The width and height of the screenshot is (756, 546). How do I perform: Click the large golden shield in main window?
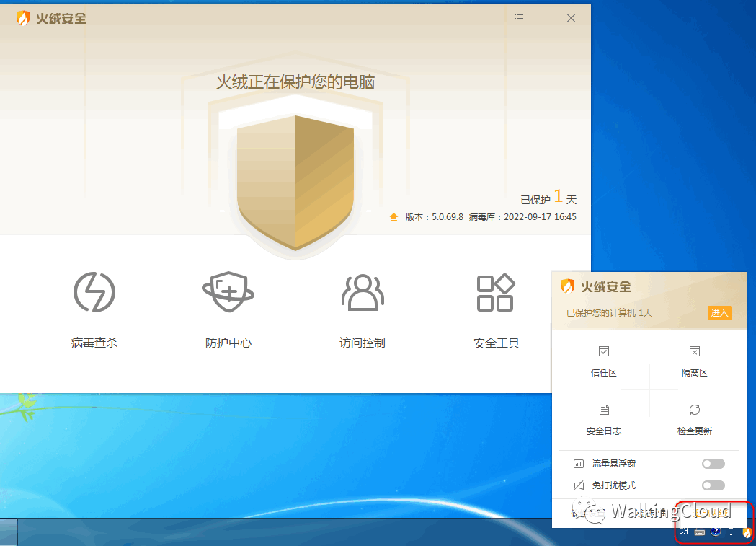tap(295, 182)
